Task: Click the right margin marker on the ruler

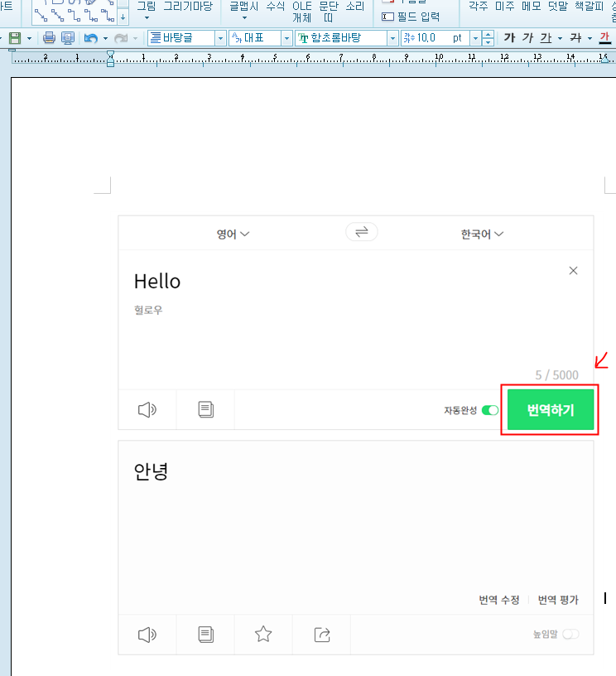Action: click(x=605, y=59)
